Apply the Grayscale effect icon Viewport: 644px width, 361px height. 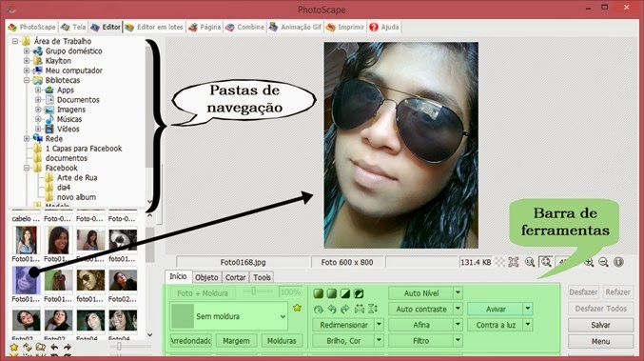coord(332,293)
